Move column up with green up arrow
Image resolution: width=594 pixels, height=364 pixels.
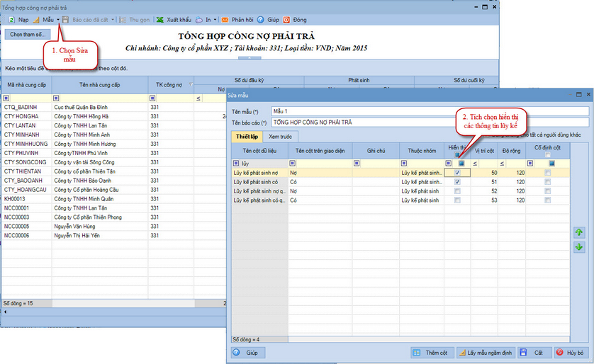click(579, 232)
